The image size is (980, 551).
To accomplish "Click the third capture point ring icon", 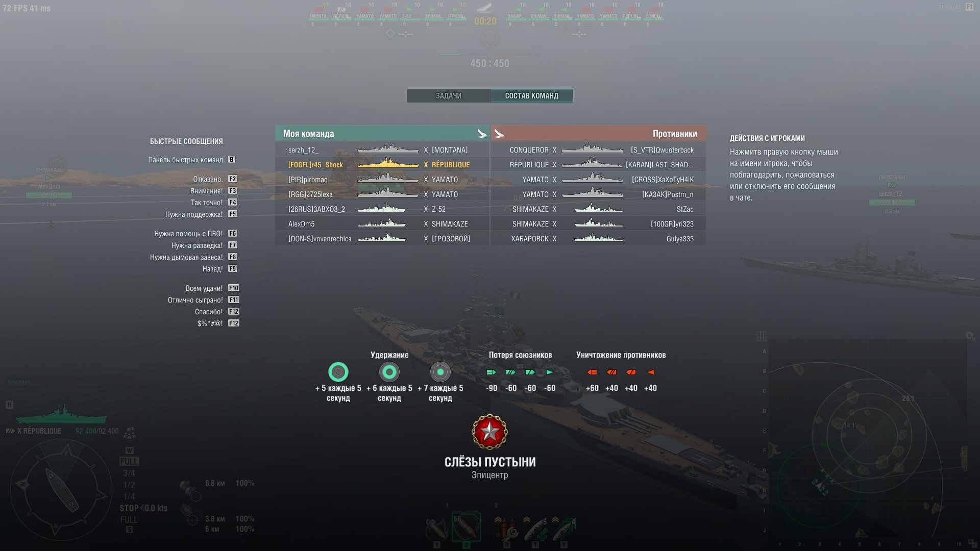I will 440,372.
